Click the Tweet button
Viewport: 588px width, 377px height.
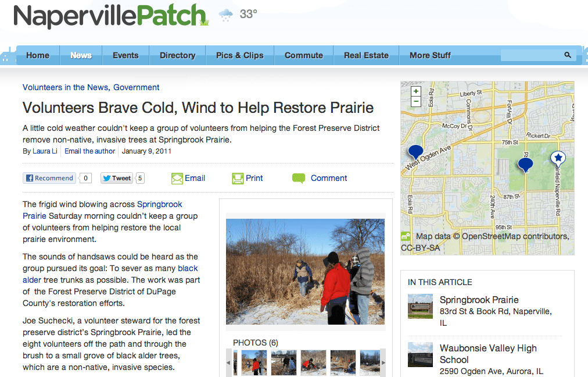click(117, 178)
